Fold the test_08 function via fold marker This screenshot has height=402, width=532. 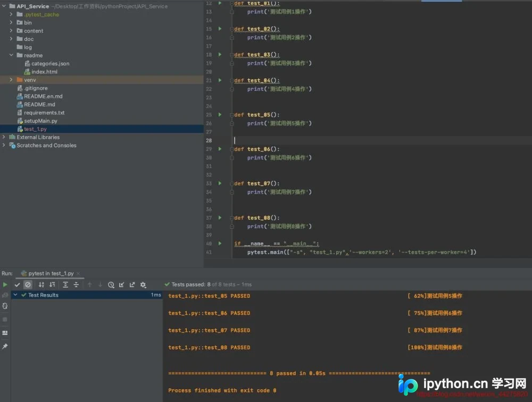point(232,217)
